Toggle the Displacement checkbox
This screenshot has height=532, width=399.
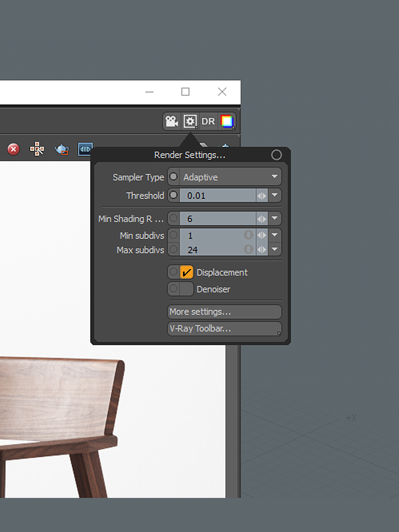(x=187, y=272)
